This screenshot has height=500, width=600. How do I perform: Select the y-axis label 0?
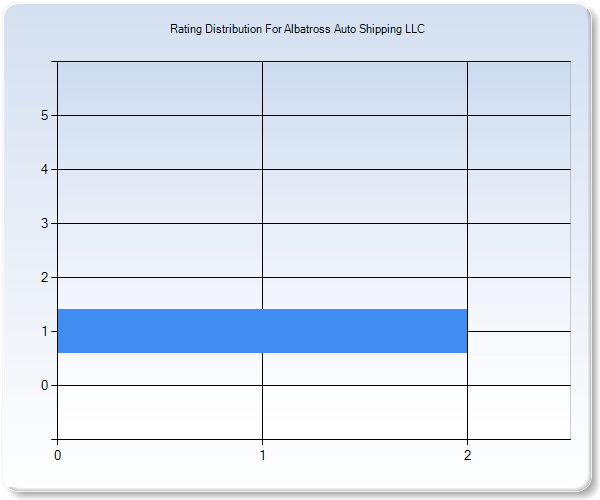(x=45, y=385)
